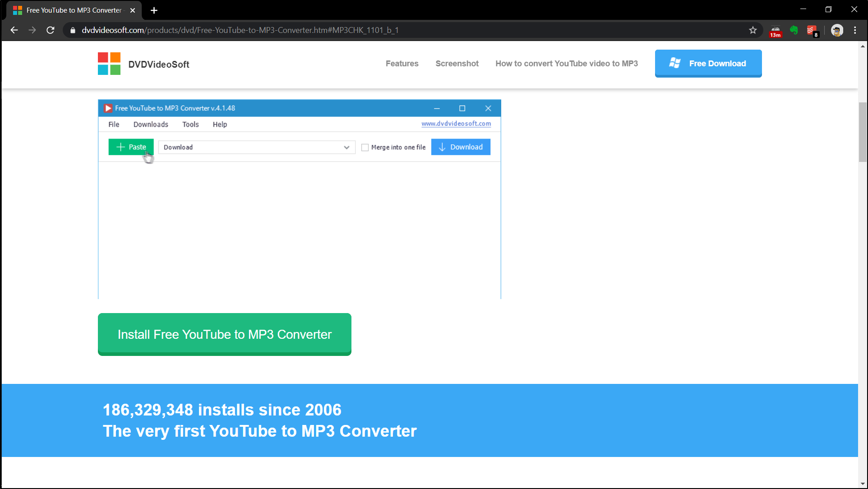Click the Downloads menu in converter
Viewport: 868px width, 489px height.
tap(151, 124)
